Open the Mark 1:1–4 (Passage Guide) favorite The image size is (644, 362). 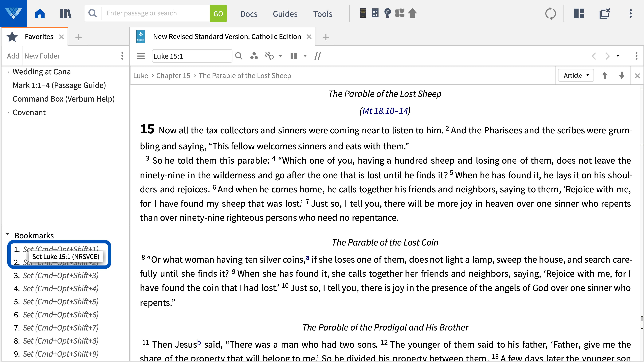pyautogui.click(x=59, y=85)
